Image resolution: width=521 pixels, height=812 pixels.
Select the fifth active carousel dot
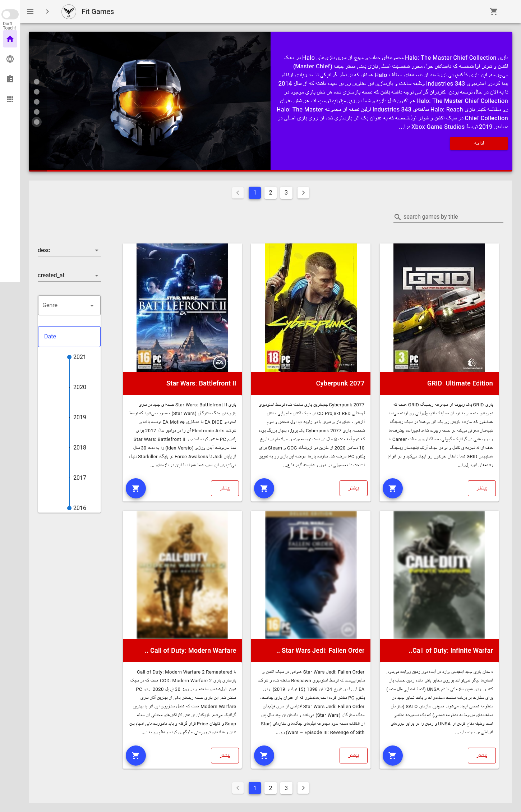coord(37,122)
